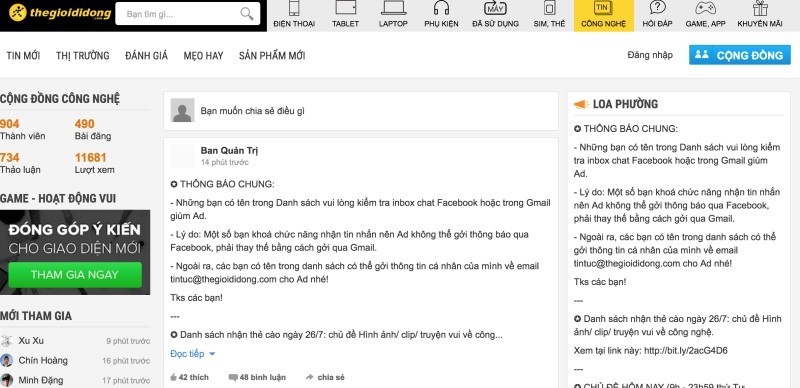This screenshot has width=800, height=388.
Task: Click the gray user avatar in share box
Action: coord(182,110)
